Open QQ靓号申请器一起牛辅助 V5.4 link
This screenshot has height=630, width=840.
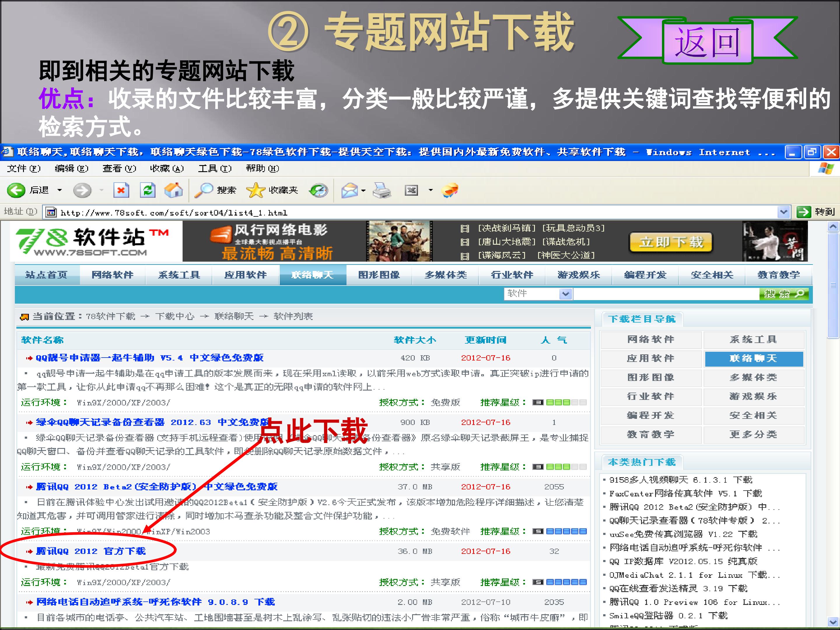(x=150, y=358)
